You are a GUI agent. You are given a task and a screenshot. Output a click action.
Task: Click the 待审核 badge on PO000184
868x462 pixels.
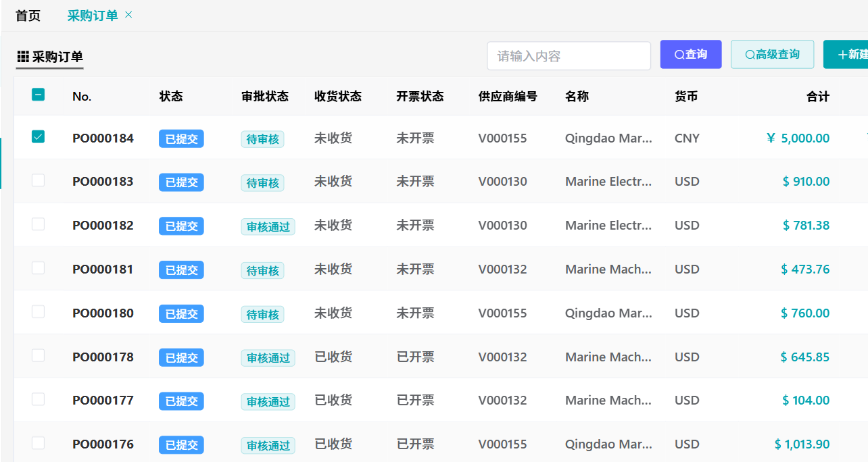(x=262, y=139)
